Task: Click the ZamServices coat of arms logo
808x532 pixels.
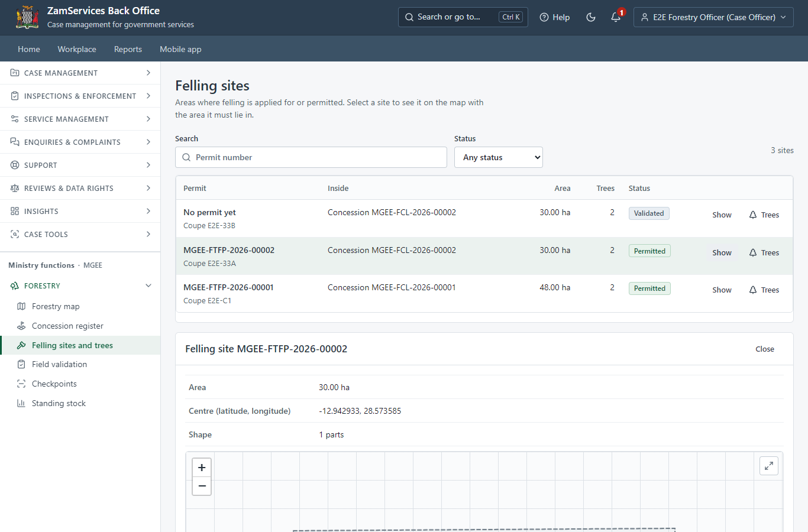Action: click(27, 17)
